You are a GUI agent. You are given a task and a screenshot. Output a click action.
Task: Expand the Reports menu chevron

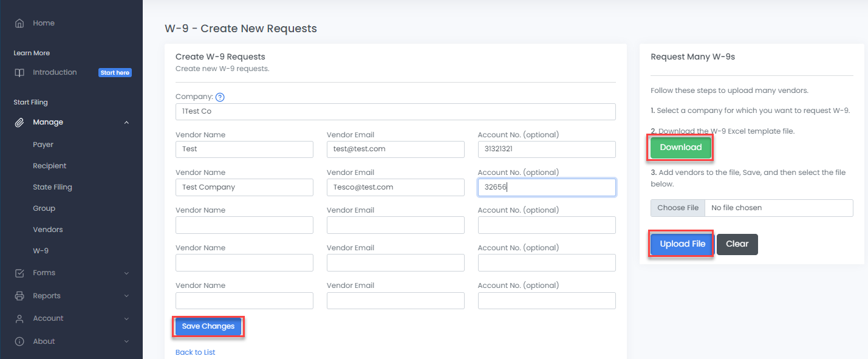pos(126,296)
